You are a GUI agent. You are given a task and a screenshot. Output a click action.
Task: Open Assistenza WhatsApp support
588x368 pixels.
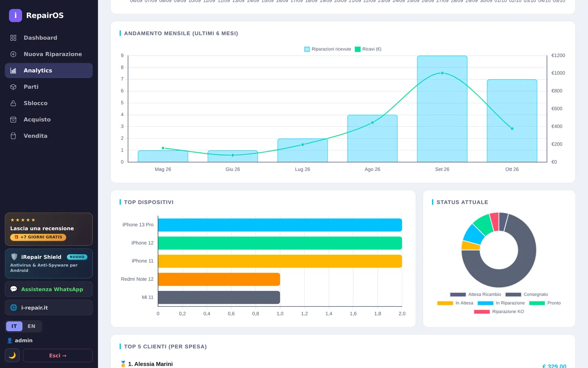click(x=49, y=289)
